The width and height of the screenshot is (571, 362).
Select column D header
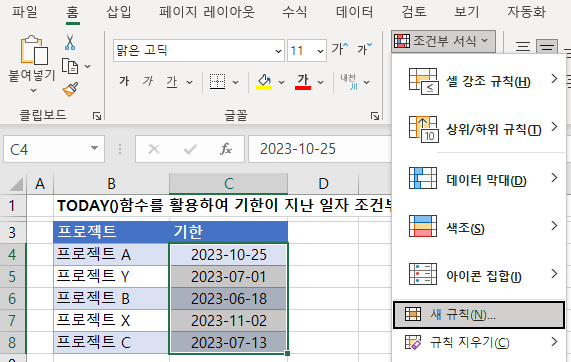(x=323, y=184)
